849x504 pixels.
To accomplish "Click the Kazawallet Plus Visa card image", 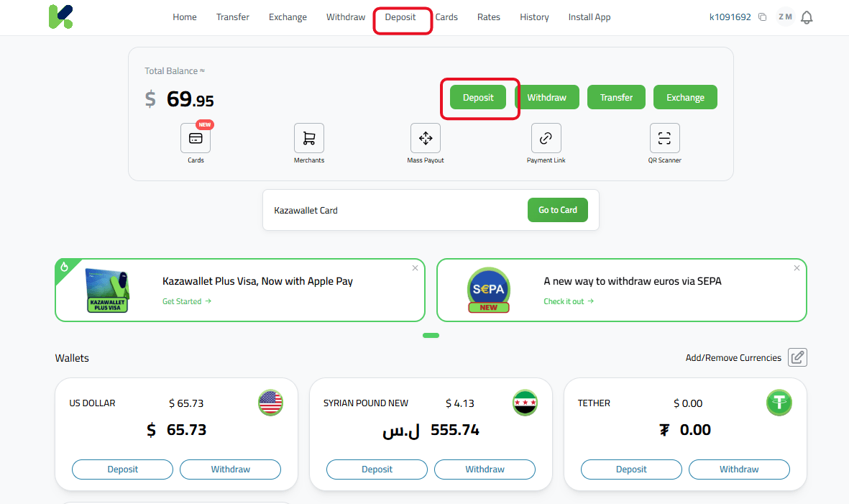I will [108, 290].
